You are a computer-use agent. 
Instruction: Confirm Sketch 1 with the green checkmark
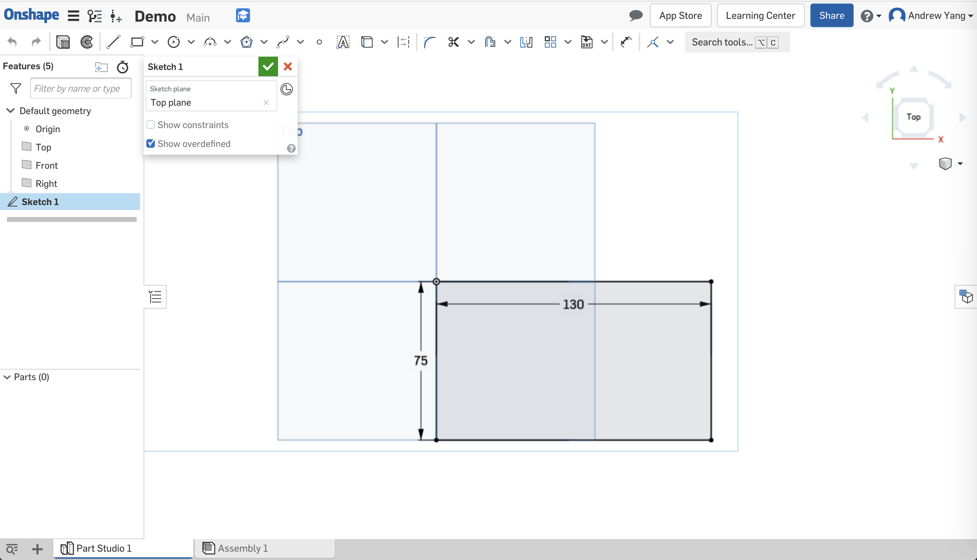point(267,66)
